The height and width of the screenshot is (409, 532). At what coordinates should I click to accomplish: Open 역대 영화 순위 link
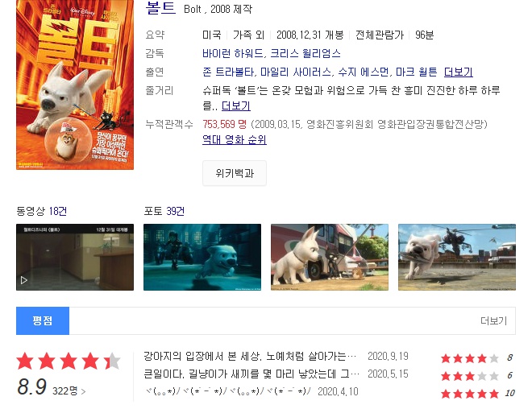pyautogui.click(x=235, y=139)
